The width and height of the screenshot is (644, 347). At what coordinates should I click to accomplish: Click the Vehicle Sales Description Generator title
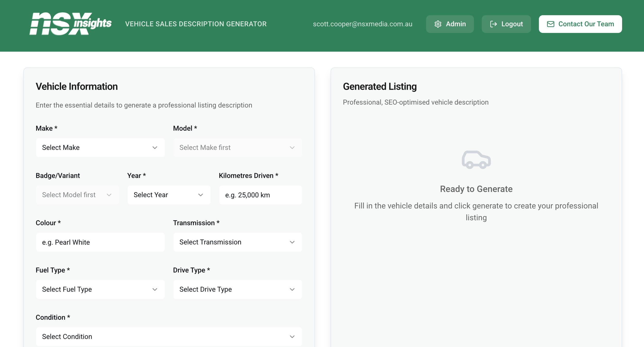196,24
